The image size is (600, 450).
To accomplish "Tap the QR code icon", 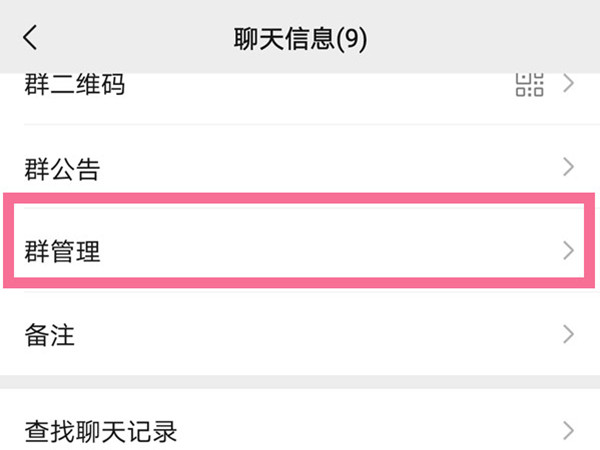I will (530, 84).
